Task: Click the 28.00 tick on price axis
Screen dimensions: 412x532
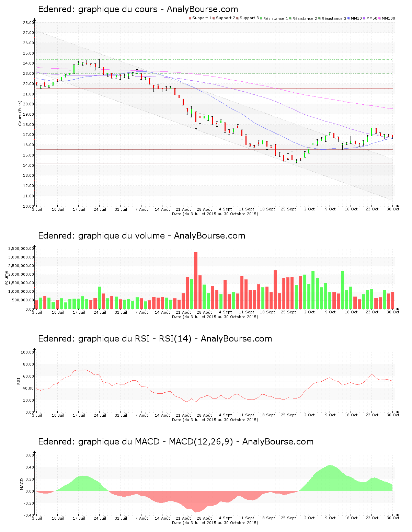Action: 28,23
